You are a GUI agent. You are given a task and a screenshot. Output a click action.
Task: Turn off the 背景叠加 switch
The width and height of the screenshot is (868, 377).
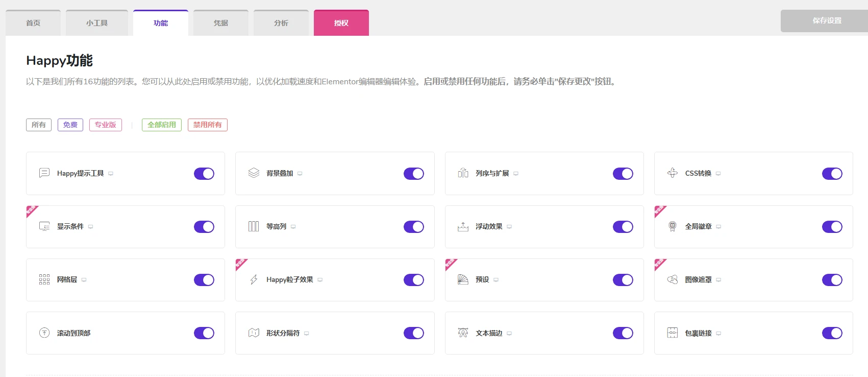(414, 174)
